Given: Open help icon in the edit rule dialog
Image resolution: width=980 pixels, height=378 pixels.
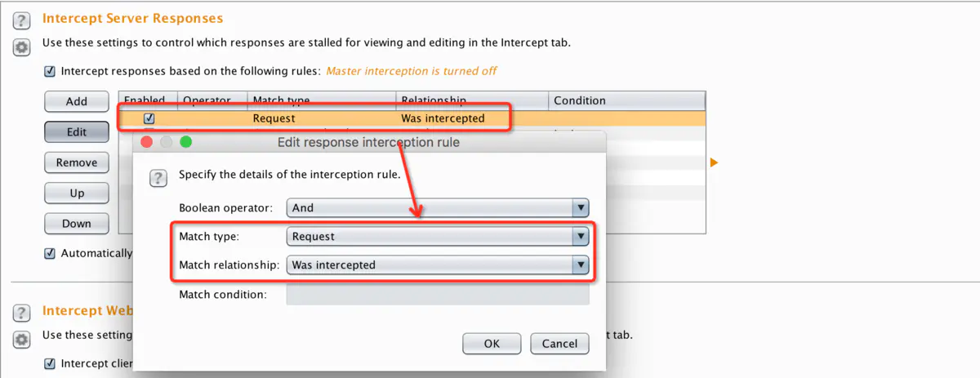Looking at the screenshot, I should 159,178.
